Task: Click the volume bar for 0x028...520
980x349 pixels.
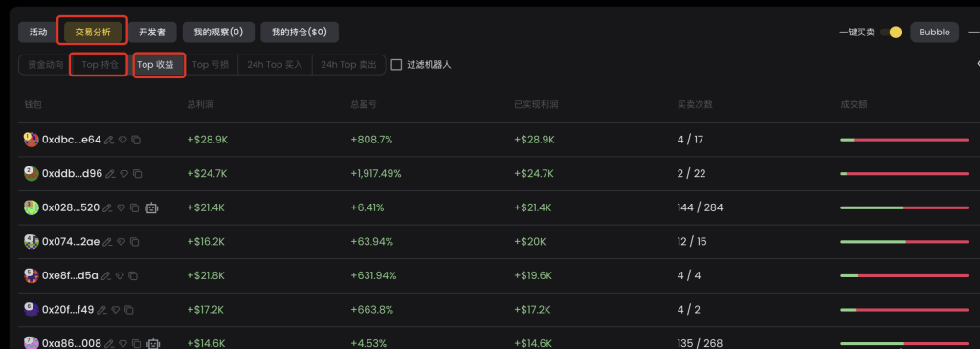Action: [903, 207]
